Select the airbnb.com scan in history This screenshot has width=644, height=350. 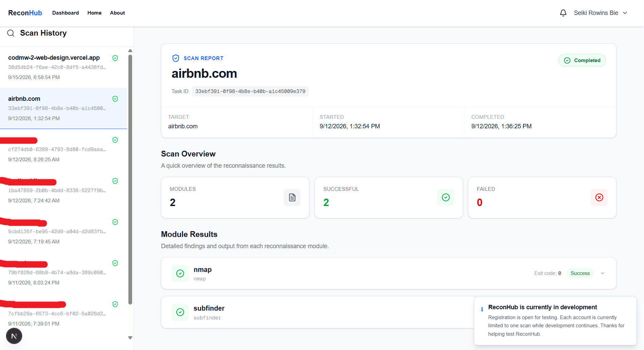click(x=64, y=109)
